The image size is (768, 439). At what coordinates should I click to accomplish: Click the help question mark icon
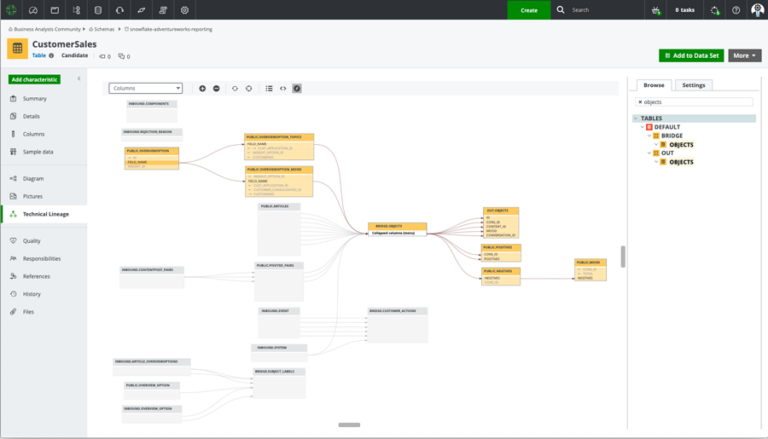(x=736, y=10)
